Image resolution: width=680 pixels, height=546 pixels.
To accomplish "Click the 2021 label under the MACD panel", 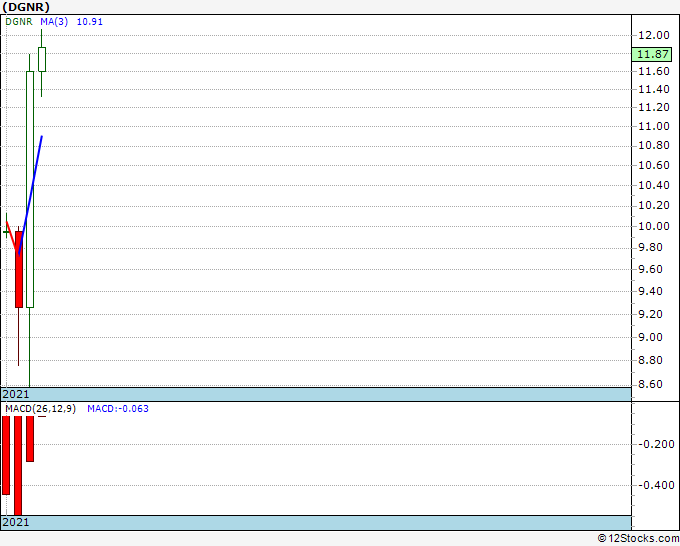I will tap(16, 522).
